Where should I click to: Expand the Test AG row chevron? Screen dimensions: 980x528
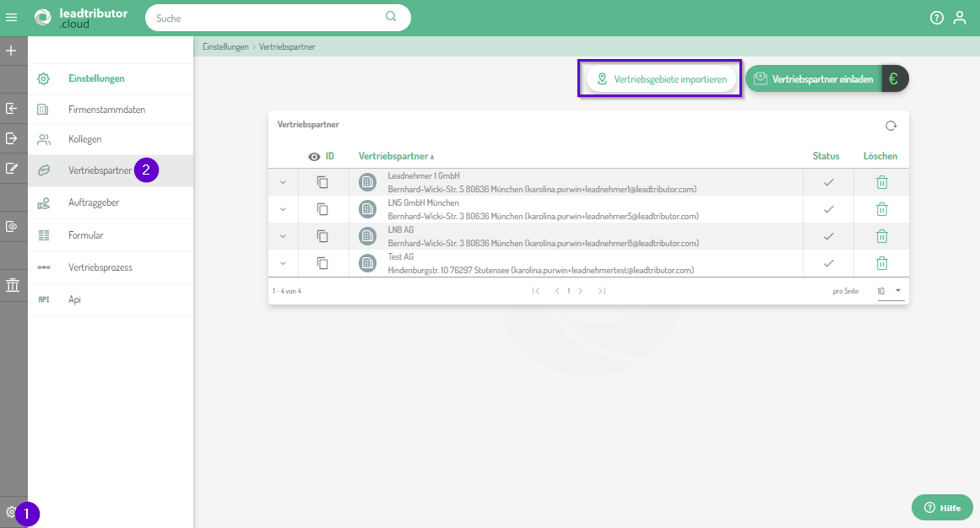(283, 263)
